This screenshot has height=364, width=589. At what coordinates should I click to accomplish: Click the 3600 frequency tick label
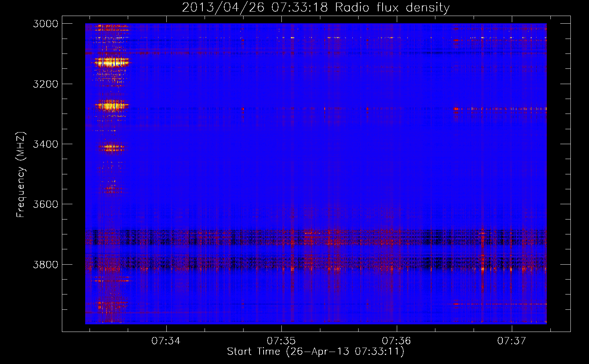[x=46, y=204]
